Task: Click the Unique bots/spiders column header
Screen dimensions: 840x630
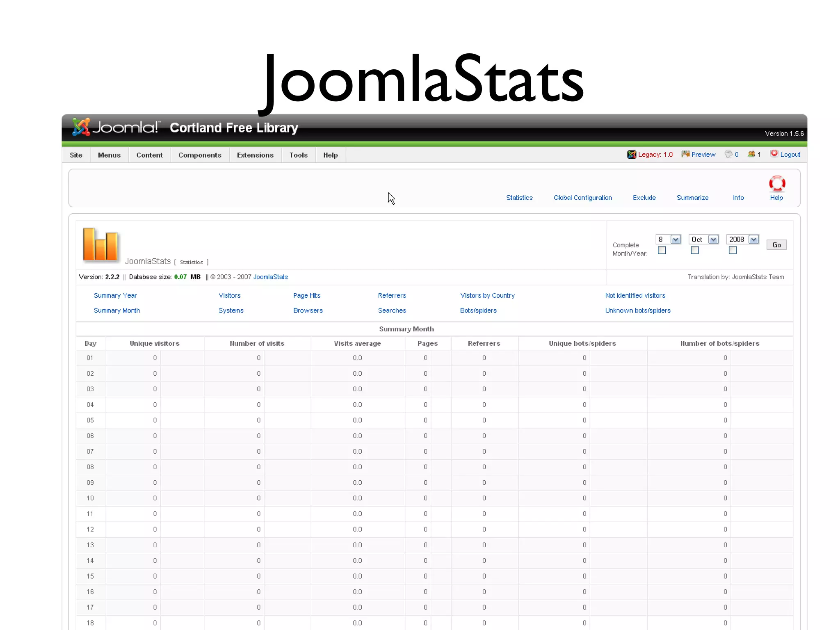Action: [x=582, y=343]
